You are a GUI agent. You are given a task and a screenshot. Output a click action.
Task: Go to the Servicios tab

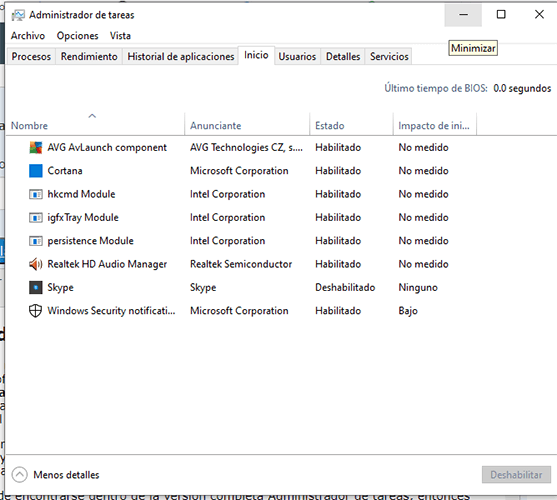[x=389, y=56]
